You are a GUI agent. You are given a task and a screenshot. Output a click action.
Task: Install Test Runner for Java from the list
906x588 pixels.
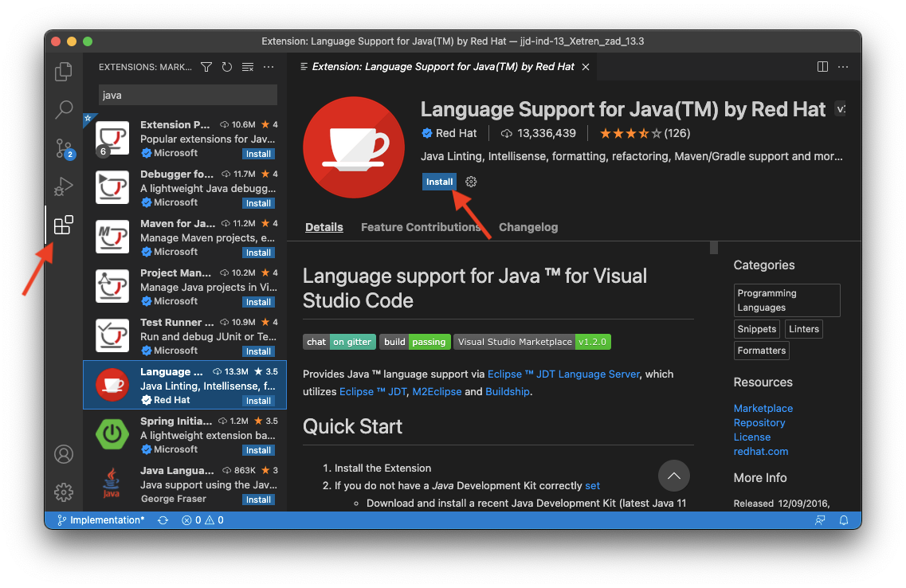click(x=258, y=351)
